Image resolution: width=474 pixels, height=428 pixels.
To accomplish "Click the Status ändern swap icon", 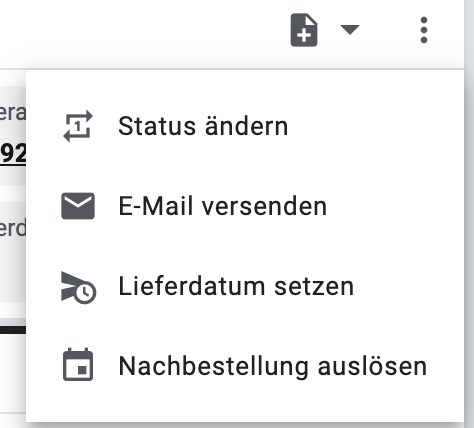I will click(78, 126).
